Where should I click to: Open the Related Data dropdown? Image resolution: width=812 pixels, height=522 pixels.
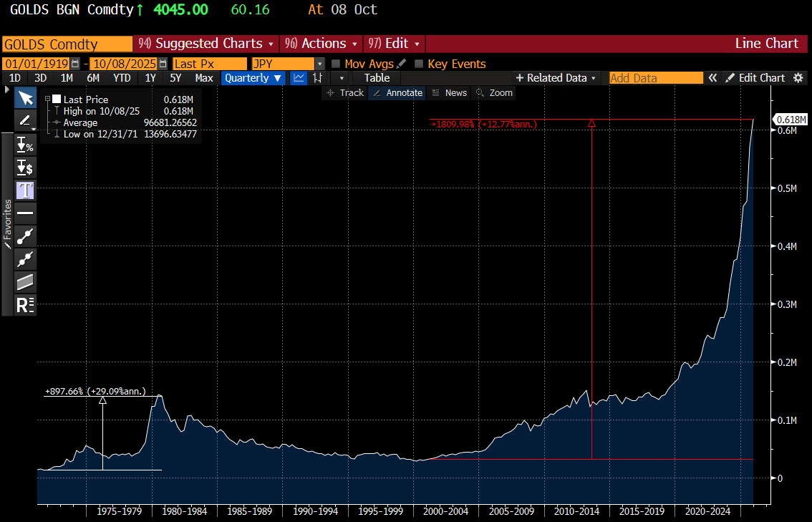(x=556, y=77)
